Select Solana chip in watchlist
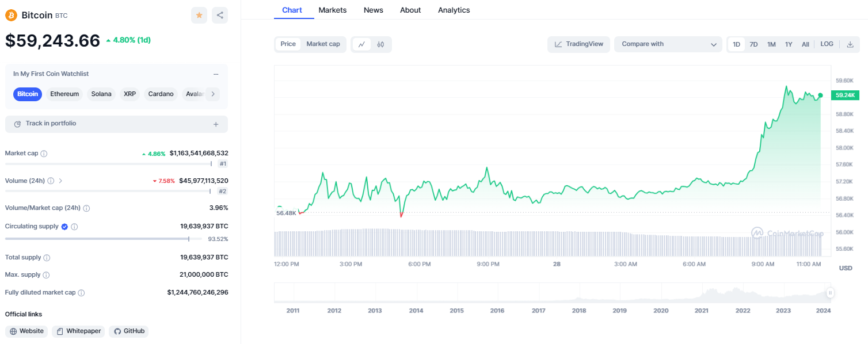Screen dimensions: 868x344 pos(101,94)
